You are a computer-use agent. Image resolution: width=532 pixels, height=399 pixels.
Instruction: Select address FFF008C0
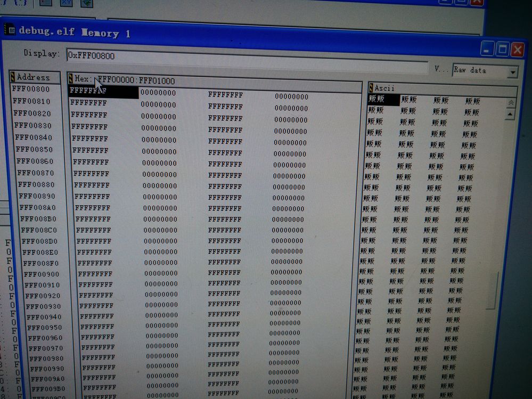[x=39, y=230]
